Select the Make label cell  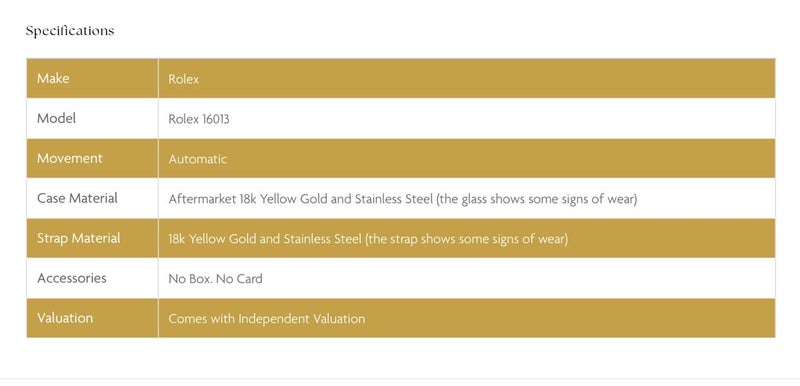pyautogui.click(x=92, y=78)
